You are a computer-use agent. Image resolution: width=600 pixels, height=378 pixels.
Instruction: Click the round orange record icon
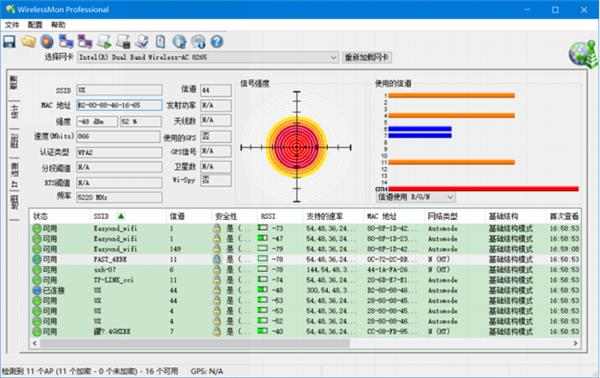[x=47, y=41]
